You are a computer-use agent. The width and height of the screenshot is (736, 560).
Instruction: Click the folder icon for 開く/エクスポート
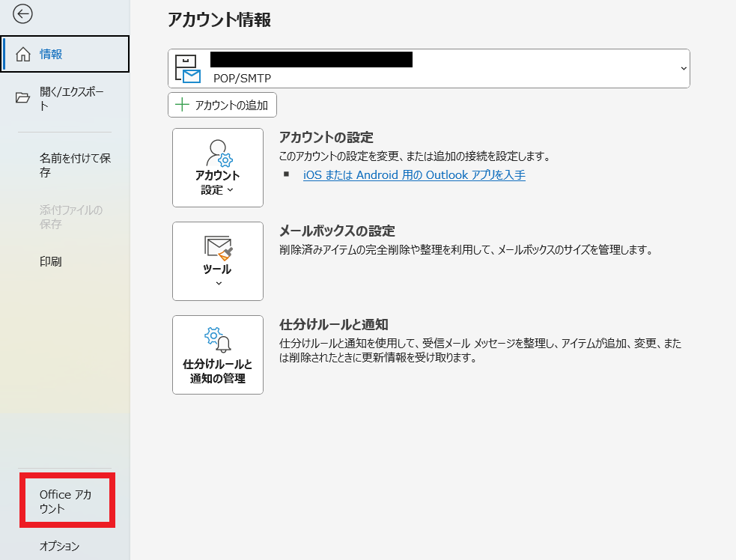point(23,98)
